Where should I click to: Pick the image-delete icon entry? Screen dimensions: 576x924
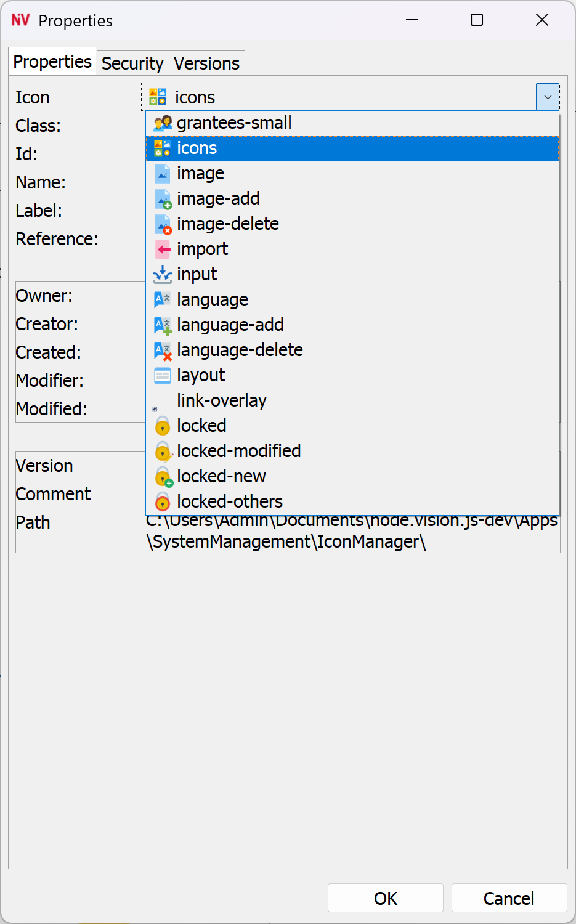(227, 224)
